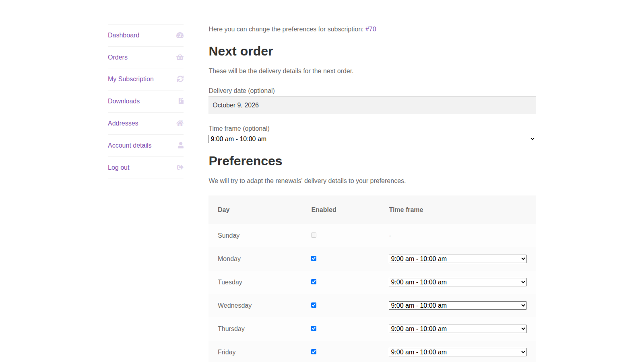Open the Next order Time frame dropdown
The height and width of the screenshot is (362, 644).
pyautogui.click(x=372, y=139)
